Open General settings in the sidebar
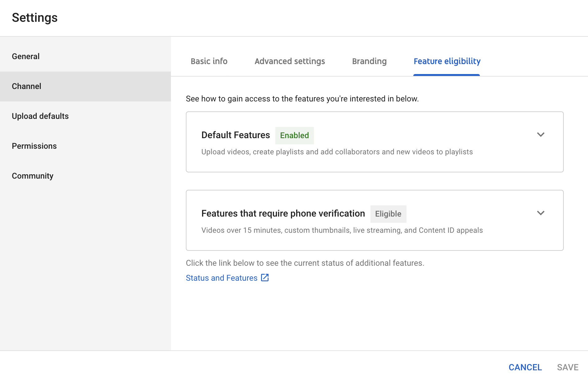 (x=85, y=56)
